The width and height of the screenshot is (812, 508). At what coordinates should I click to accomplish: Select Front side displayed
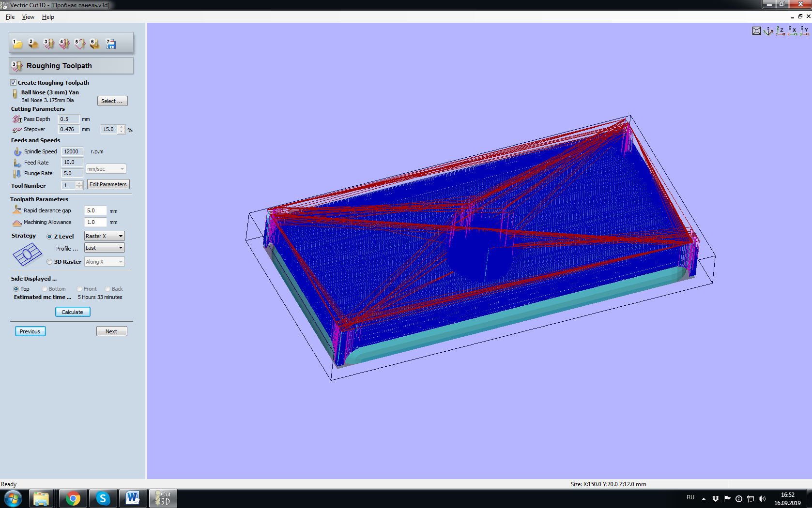tap(79, 289)
